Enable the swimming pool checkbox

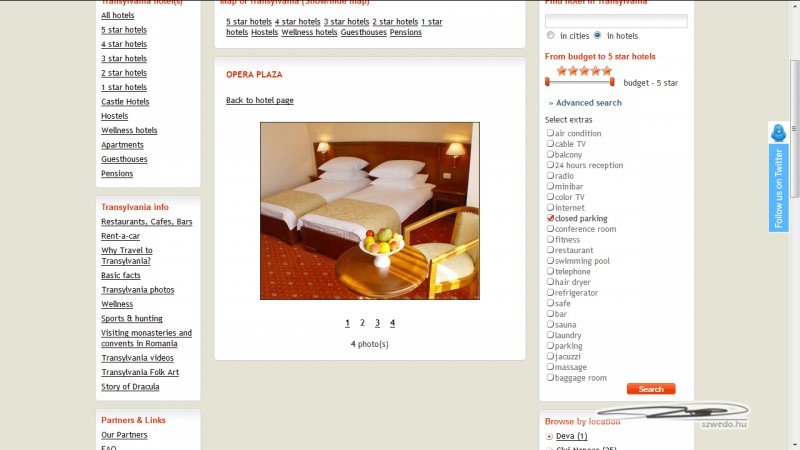coord(550,260)
